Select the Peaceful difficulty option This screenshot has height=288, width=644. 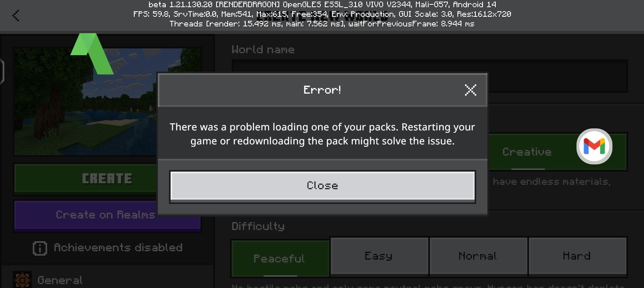coord(280,258)
